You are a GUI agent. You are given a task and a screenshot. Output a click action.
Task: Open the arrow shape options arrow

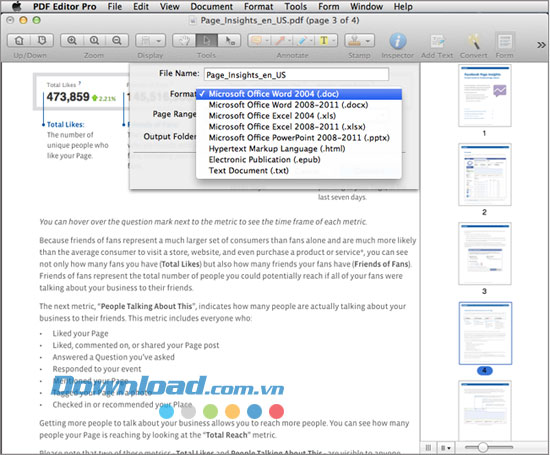(x=290, y=41)
